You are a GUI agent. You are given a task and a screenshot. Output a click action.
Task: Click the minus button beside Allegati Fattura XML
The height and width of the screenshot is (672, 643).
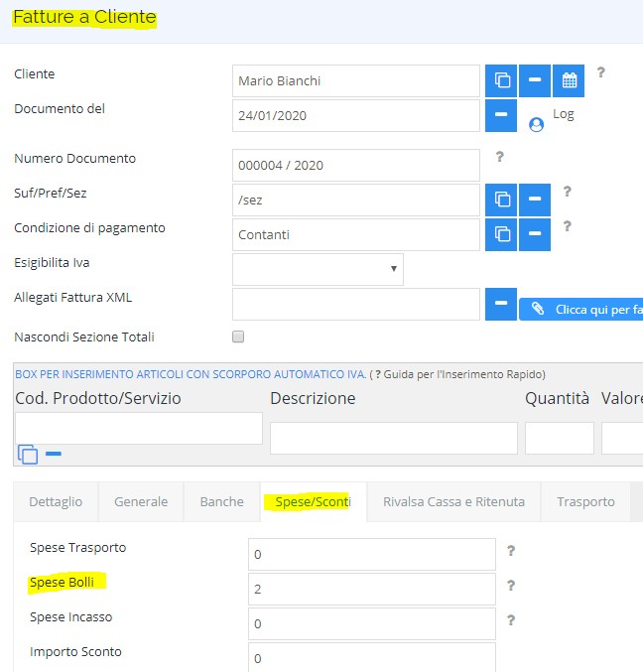501,304
